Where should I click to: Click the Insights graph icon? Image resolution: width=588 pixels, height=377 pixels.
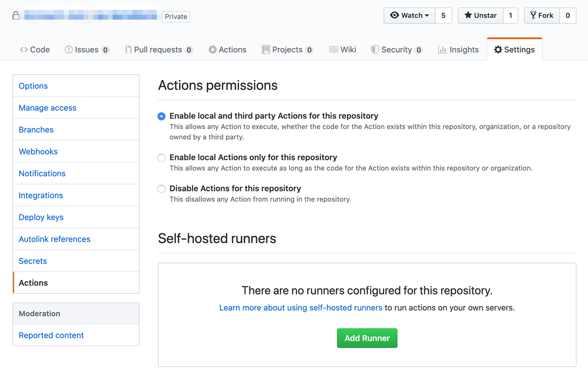tap(442, 50)
